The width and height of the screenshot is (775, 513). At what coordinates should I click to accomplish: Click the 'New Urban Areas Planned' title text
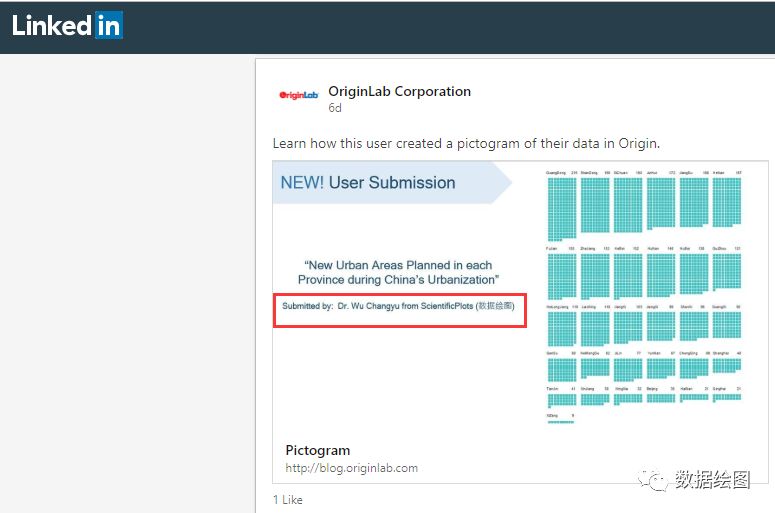(398, 272)
